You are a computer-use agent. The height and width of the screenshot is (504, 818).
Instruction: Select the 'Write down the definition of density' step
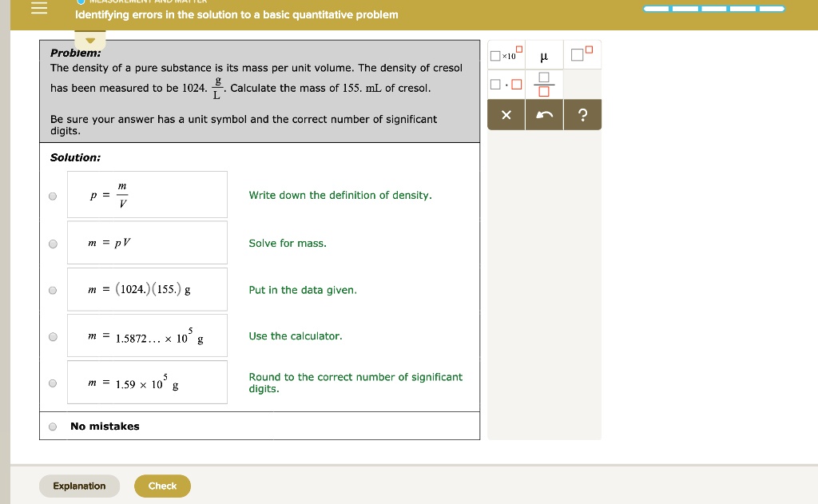52,195
